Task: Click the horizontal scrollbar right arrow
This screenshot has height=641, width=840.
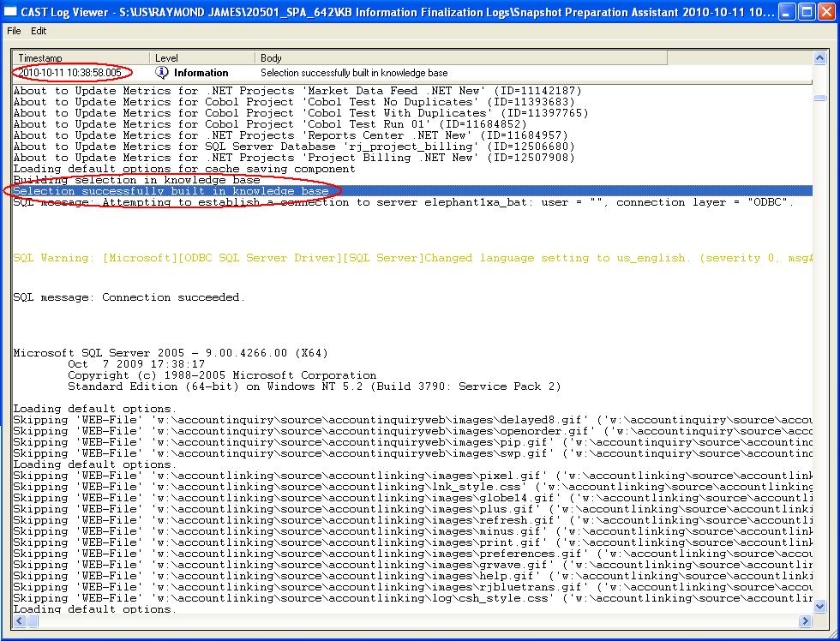Action: click(805, 621)
